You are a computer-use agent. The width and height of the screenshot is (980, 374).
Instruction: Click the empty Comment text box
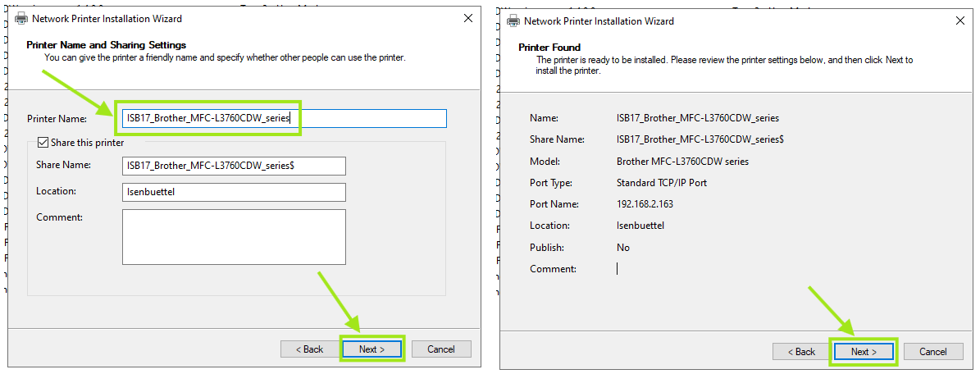click(x=233, y=236)
